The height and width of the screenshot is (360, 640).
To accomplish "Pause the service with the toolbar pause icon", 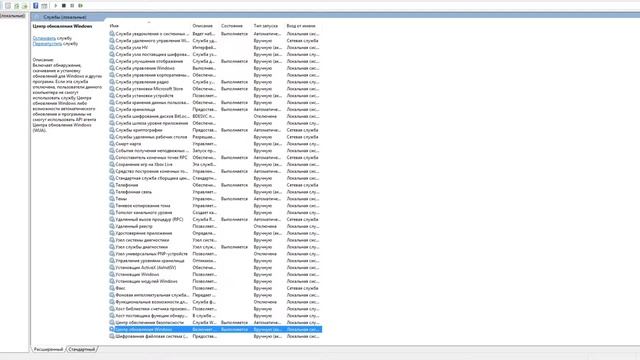I will 72,6.
